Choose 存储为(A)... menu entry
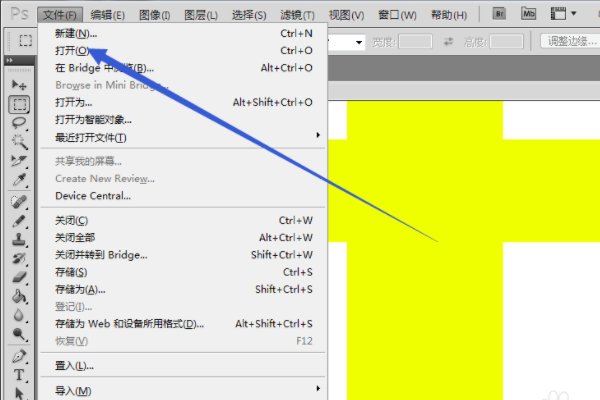This screenshot has width=600, height=400. click(183, 289)
